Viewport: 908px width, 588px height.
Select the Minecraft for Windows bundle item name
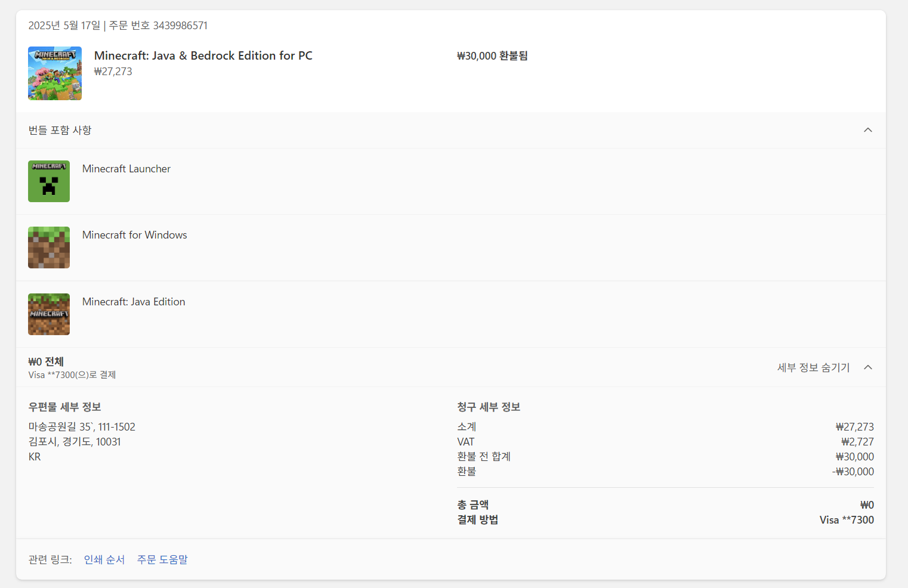(x=135, y=235)
